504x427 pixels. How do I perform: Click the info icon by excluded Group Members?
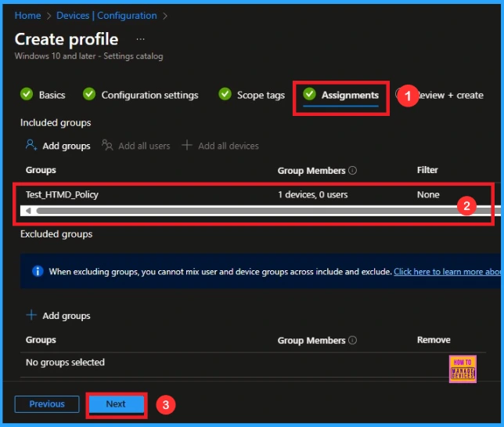353,340
